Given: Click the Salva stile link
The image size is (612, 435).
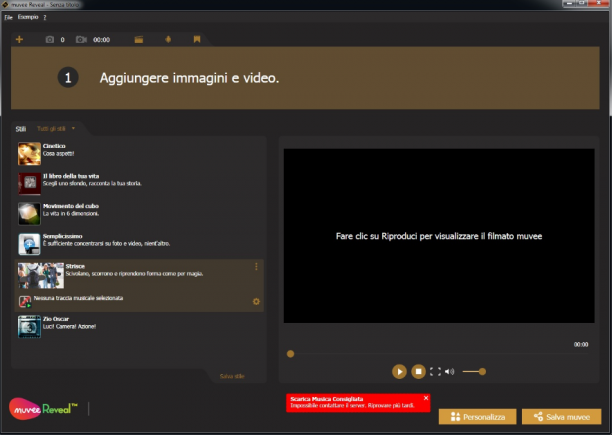Looking at the screenshot, I should click(x=232, y=376).
